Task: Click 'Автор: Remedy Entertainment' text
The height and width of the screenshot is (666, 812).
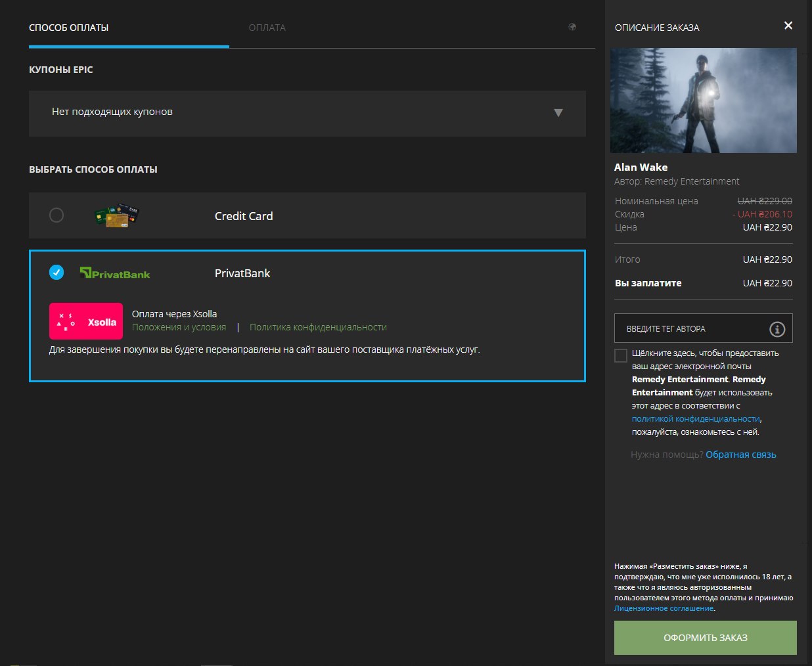Action: (x=677, y=181)
